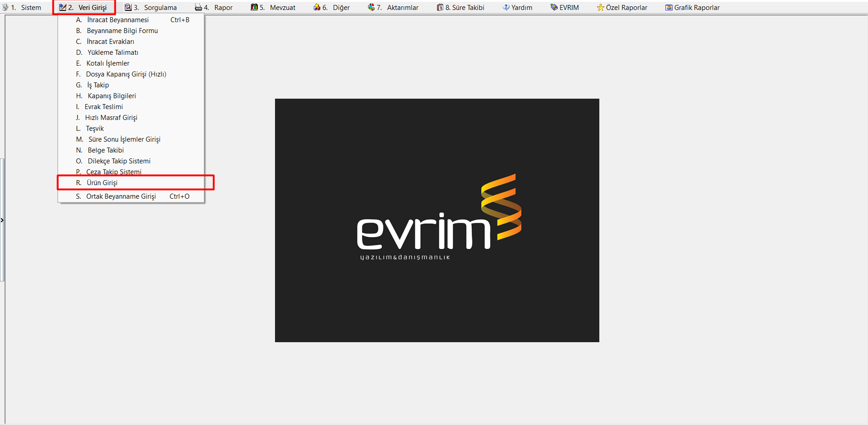The width and height of the screenshot is (868, 425).
Task: Click the Aktarımlar menu icon
Action: click(x=371, y=8)
